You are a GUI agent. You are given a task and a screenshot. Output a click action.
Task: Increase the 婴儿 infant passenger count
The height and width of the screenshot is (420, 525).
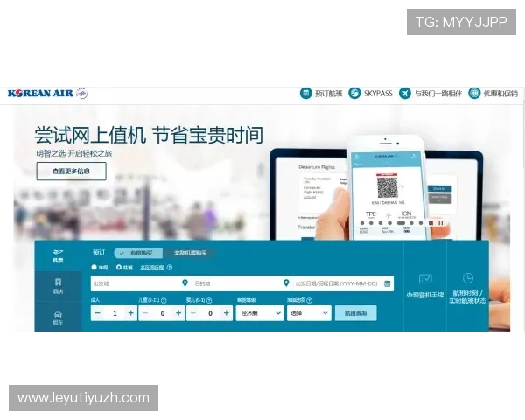pos(227,313)
